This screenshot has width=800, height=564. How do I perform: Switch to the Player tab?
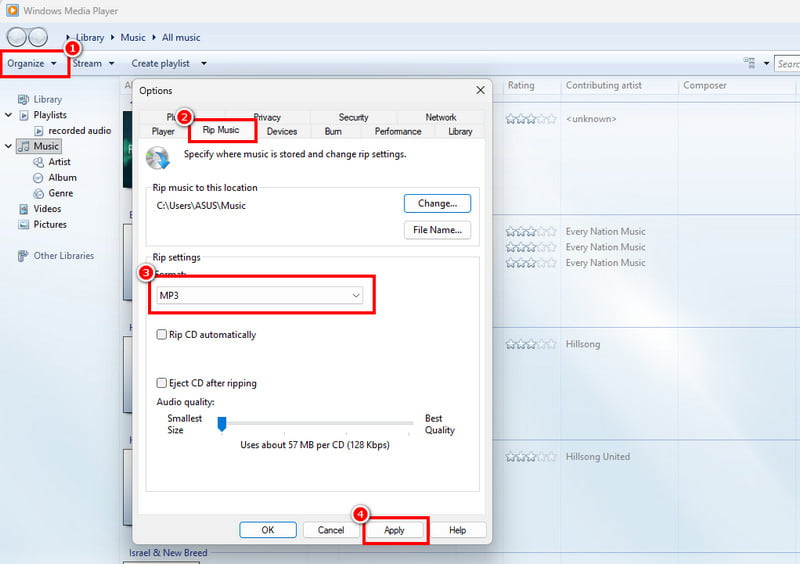pyautogui.click(x=163, y=132)
